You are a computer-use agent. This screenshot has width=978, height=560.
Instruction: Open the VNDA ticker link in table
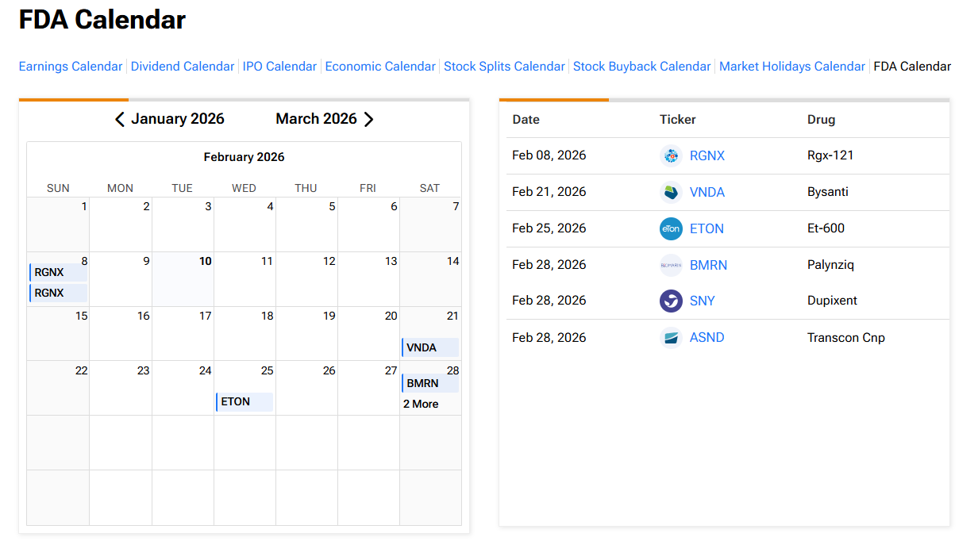click(x=707, y=192)
